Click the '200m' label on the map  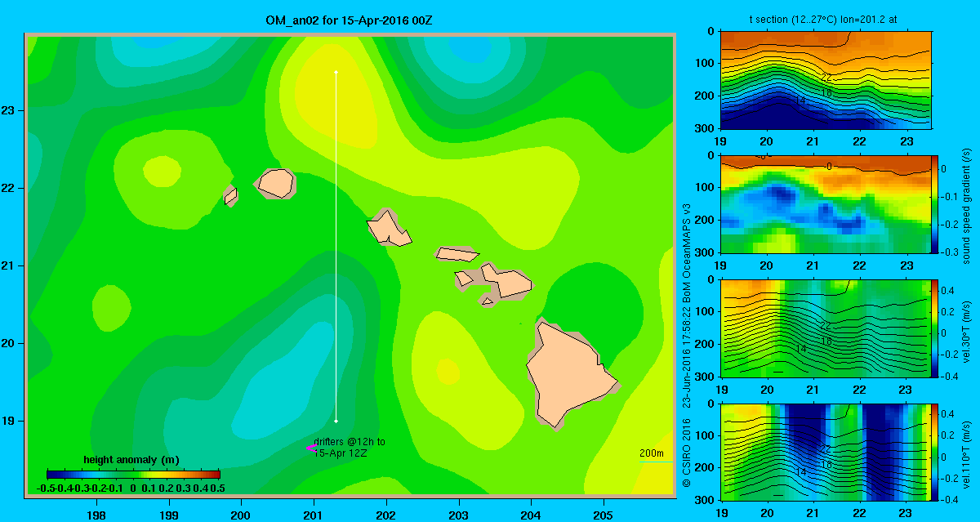(651, 453)
